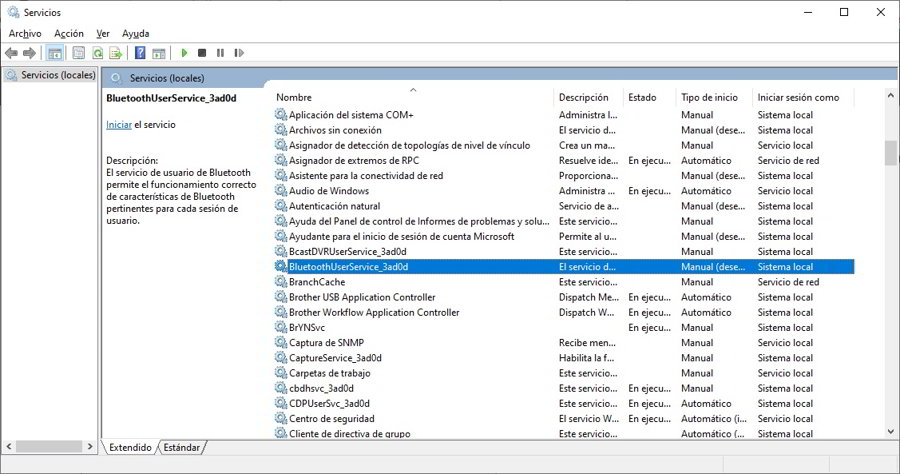Sort list by the Nombre column header
Screen dimensions: 900x474
[x=295, y=97]
